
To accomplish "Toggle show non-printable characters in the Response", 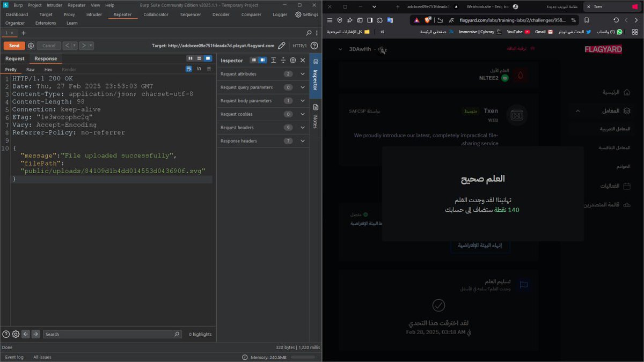I will [199, 69].
